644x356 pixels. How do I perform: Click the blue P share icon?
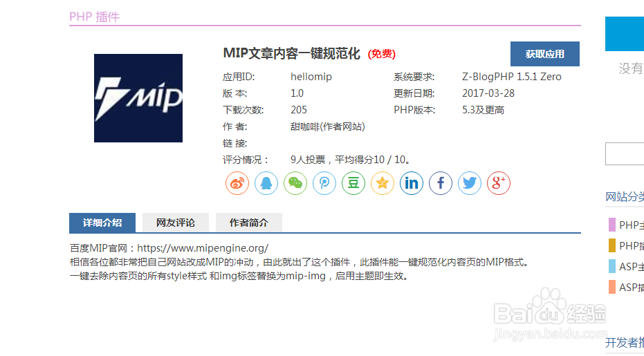324,183
